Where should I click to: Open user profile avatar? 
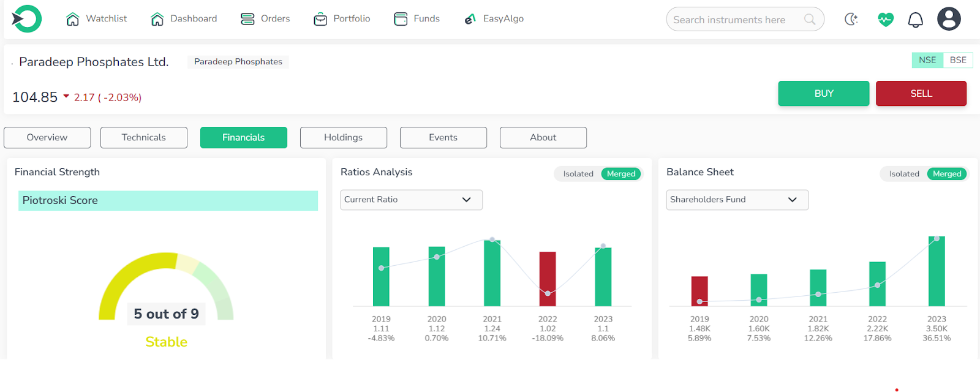pos(949,19)
